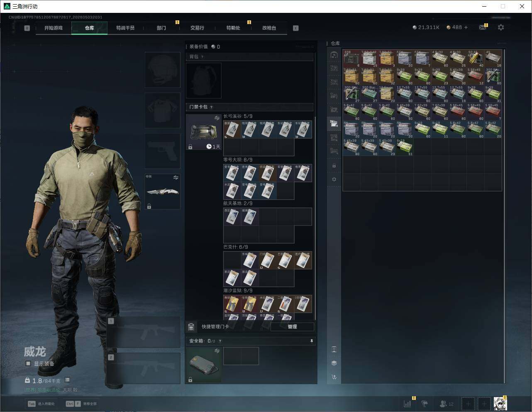The width and height of the screenshot is (532, 412).
Task: Open the 仓库 tab
Action: point(90,28)
